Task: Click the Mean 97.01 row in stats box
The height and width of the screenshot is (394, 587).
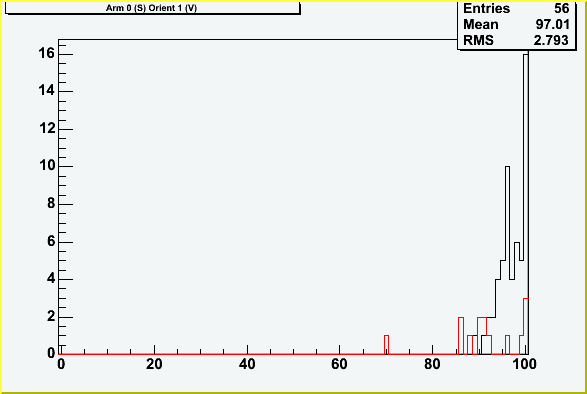Action: (x=516, y=24)
